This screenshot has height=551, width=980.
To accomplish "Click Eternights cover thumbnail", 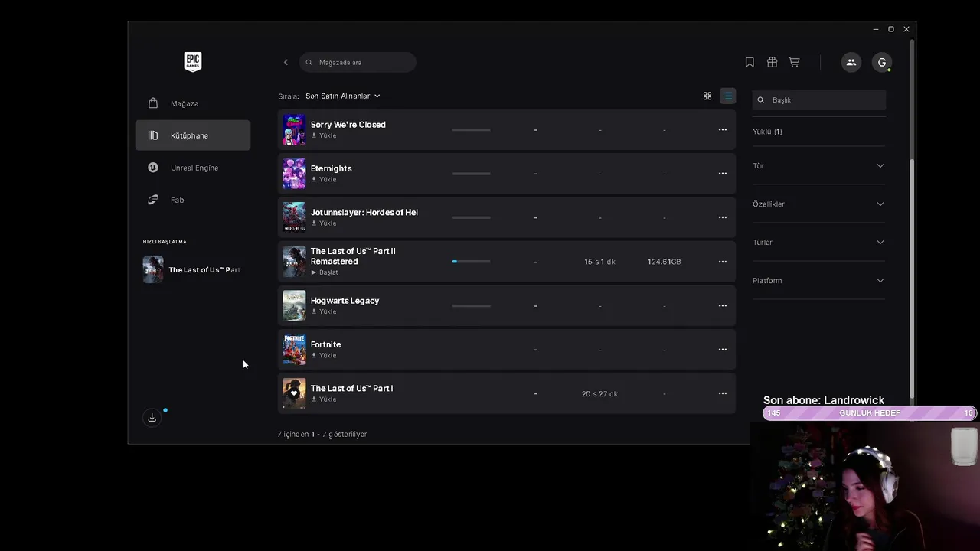I will 294,174.
